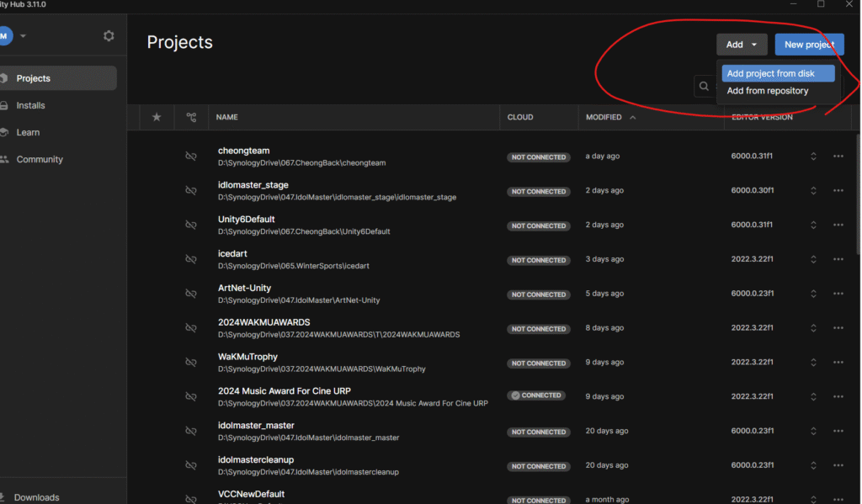Click the cloud link column header icon
The height and width of the screenshot is (504, 862).
click(x=191, y=118)
